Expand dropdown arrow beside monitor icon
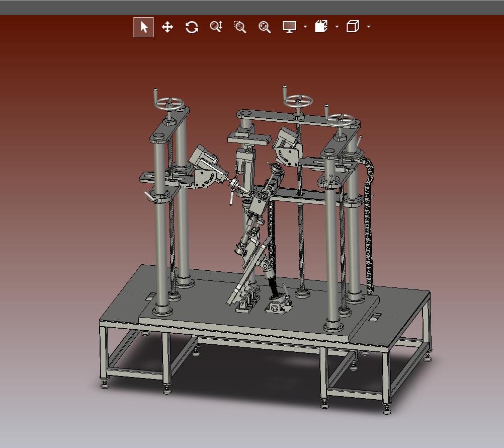This screenshot has width=504, height=448. [x=305, y=27]
